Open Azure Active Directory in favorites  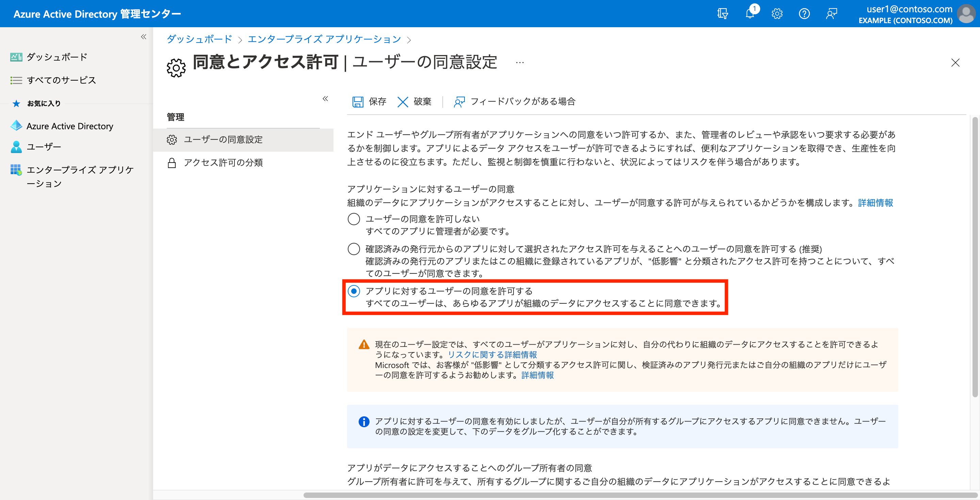click(x=70, y=126)
